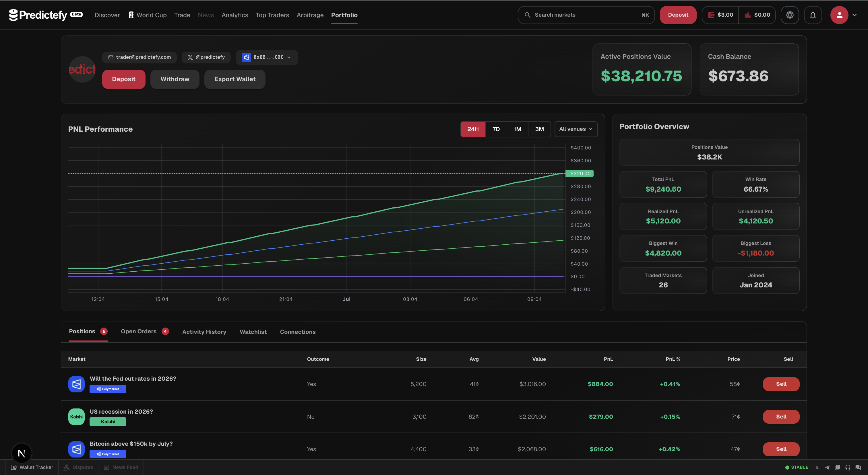Click the $0.00 positions chart icon
Screen dimensions: 868x475
click(x=747, y=15)
